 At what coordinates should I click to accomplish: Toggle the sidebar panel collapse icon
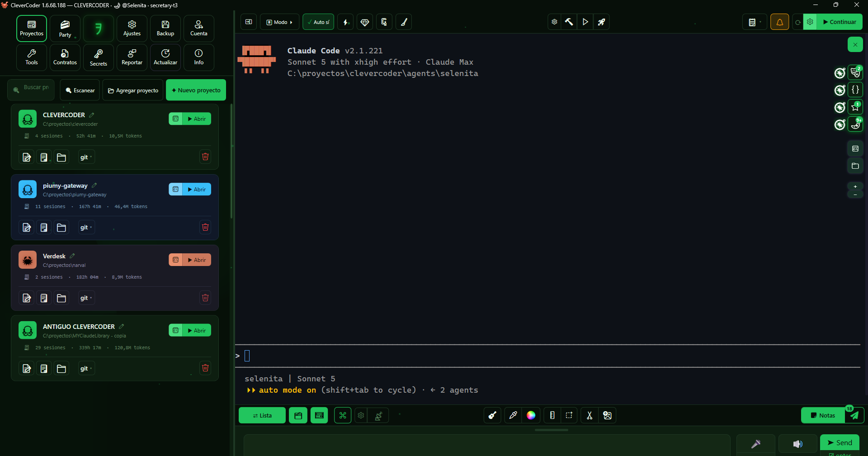click(249, 22)
